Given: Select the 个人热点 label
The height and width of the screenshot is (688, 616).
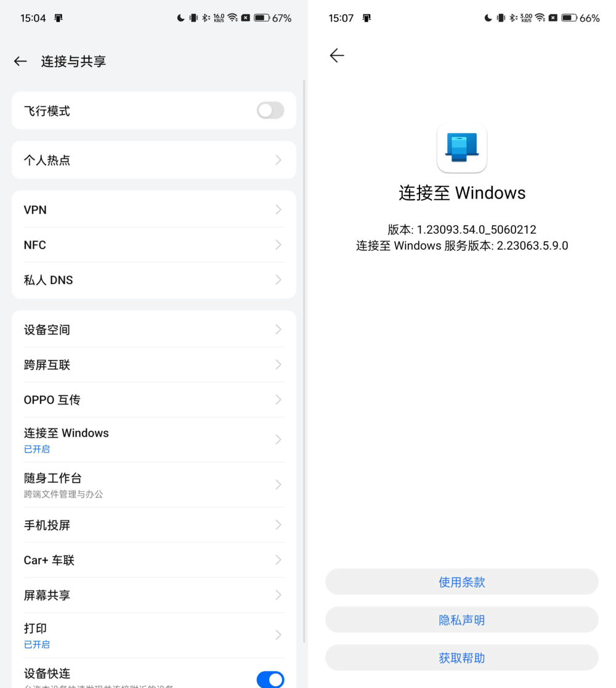Looking at the screenshot, I should 47,160.
